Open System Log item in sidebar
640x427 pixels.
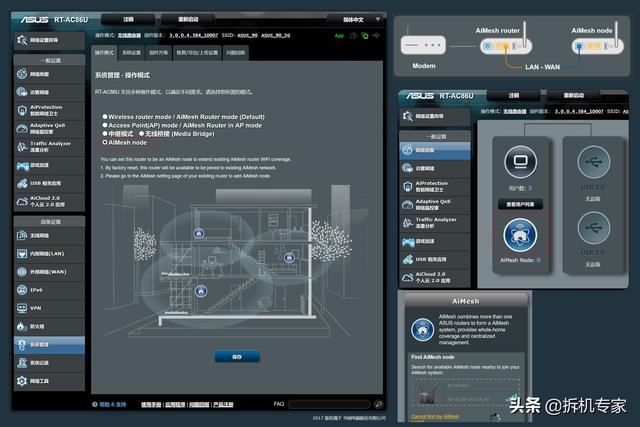49,363
